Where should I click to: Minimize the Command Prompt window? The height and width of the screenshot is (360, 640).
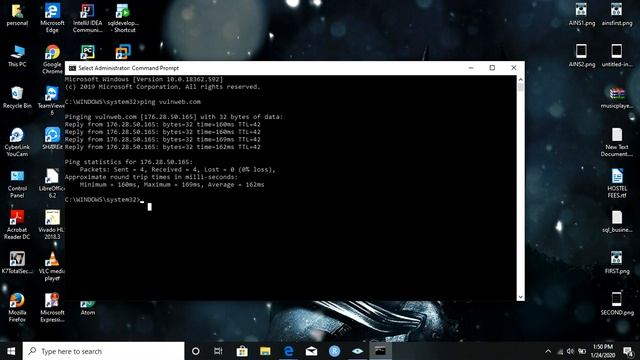click(x=471, y=68)
